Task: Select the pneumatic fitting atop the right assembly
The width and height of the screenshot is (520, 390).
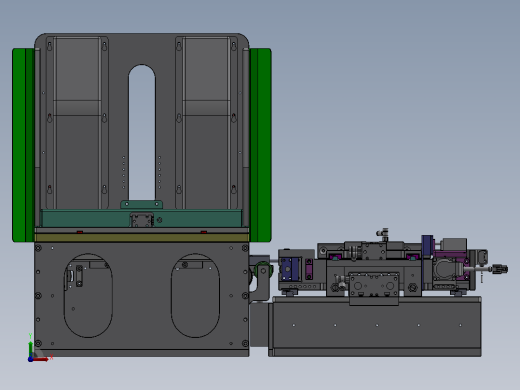Action: pyautogui.click(x=383, y=234)
